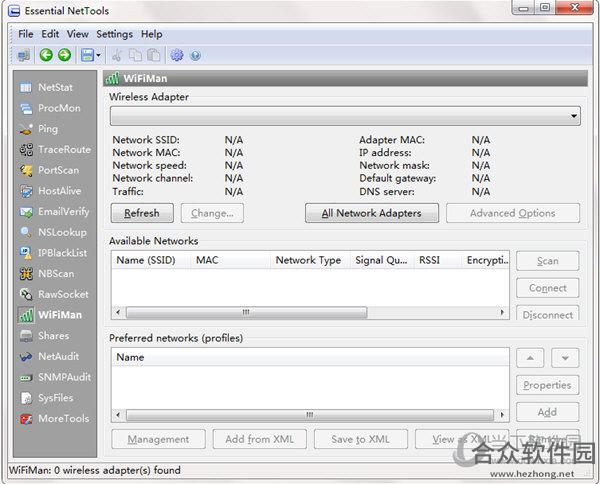Select the IPBlackList tool
This screenshot has width=600, height=484.
[x=55, y=253]
